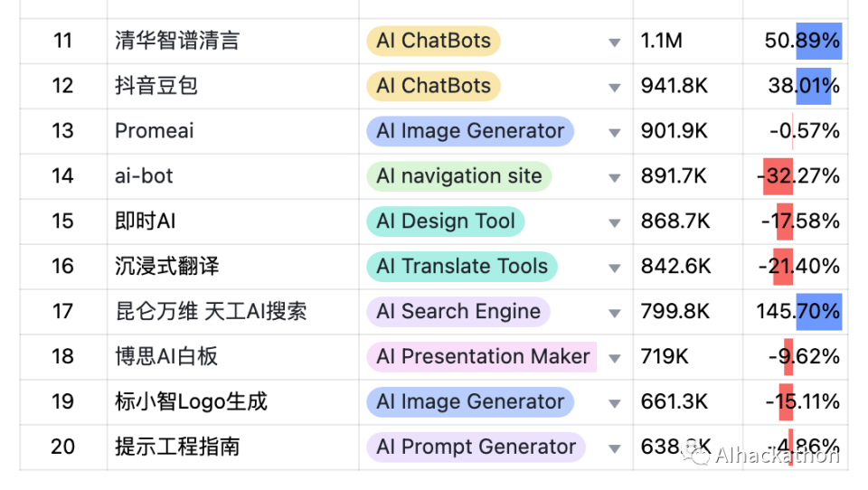Open category dropdown arrow in 清华智谱清言 row
The image size is (868, 490).
coord(615,42)
